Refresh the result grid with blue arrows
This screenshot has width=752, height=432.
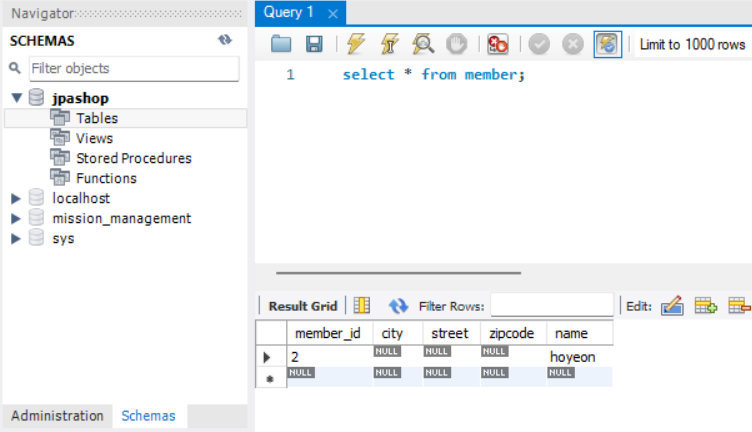point(399,306)
